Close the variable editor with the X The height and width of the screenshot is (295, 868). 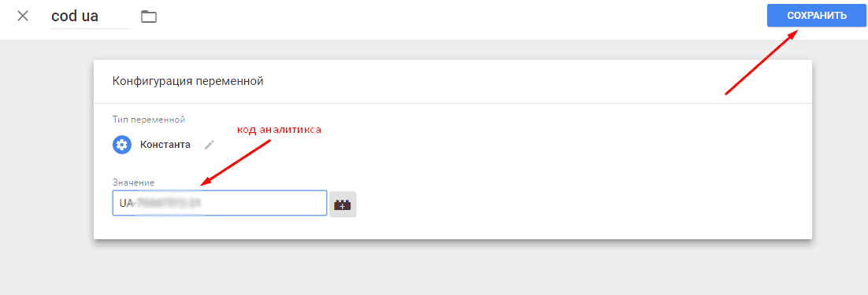click(23, 16)
